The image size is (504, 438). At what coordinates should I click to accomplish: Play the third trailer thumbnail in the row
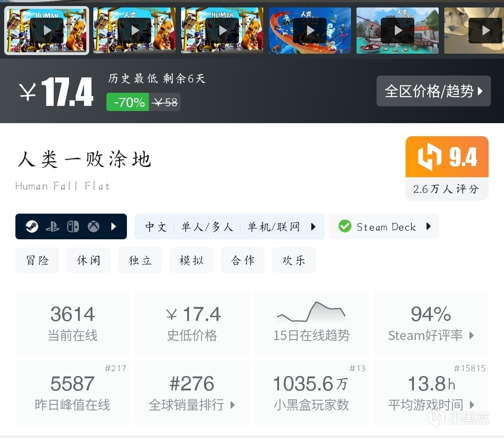(222, 30)
